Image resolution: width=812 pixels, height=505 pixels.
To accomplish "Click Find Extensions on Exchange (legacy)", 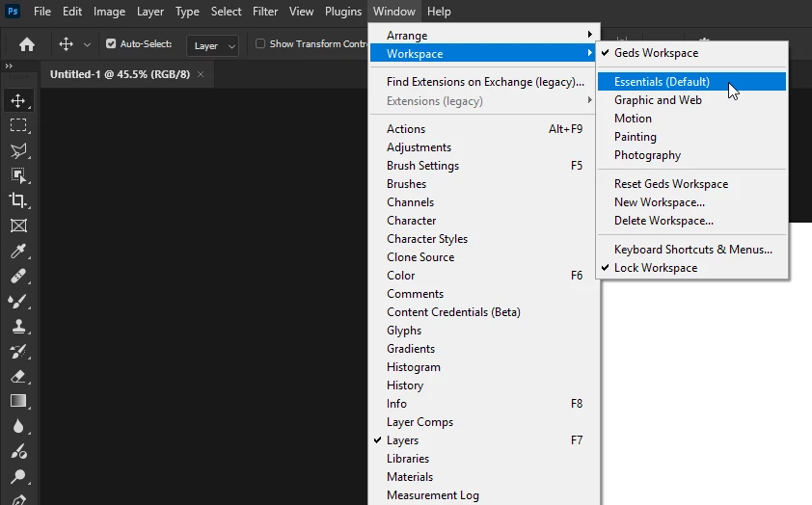I will tap(484, 82).
